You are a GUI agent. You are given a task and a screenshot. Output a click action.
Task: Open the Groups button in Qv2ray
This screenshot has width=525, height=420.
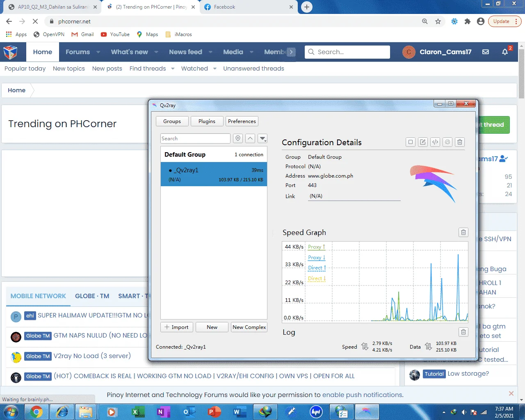pos(172,121)
